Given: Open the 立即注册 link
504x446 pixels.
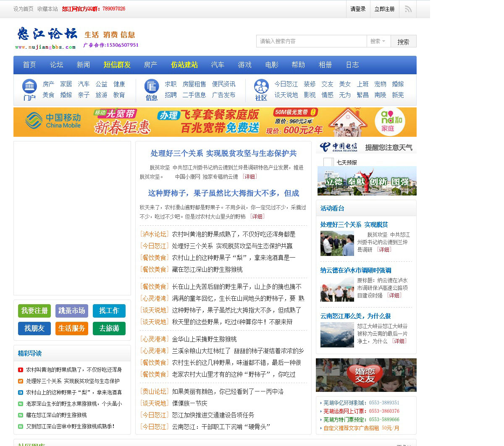Looking at the screenshot, I should click(x=384, y=9).
